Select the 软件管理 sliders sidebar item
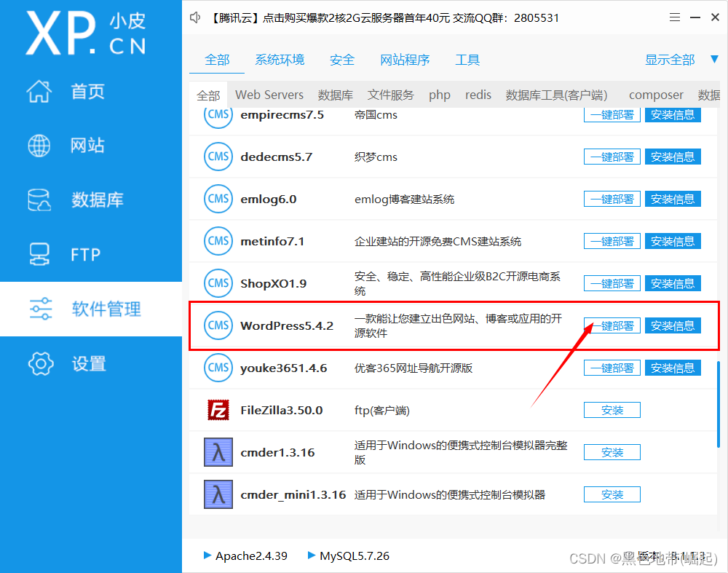The image size is (728, 573). [90, 309]
